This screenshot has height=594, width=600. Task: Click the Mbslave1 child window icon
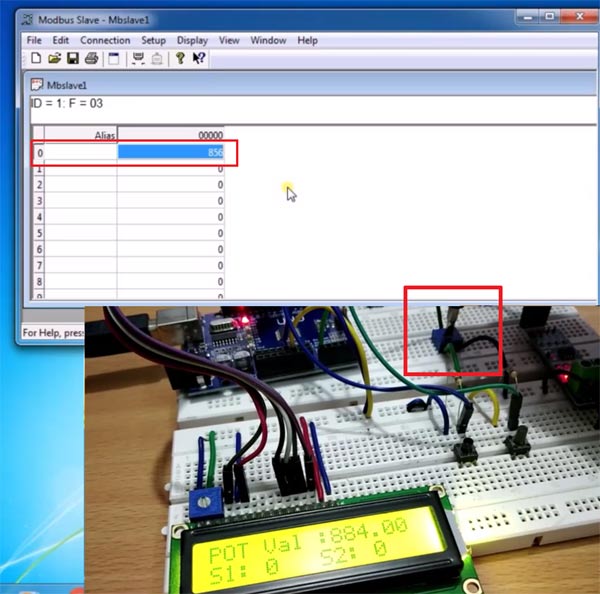pyautogui.click(x=37, y=85)
